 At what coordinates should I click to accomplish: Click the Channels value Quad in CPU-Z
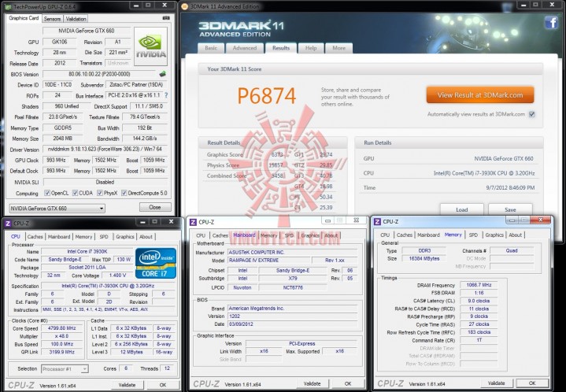click(x=512, y=250)
